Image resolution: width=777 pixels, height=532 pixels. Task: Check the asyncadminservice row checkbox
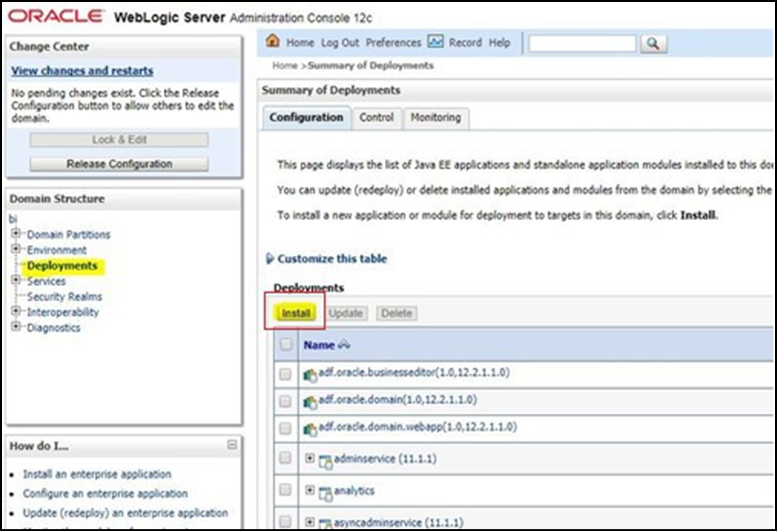pos(285,521)
